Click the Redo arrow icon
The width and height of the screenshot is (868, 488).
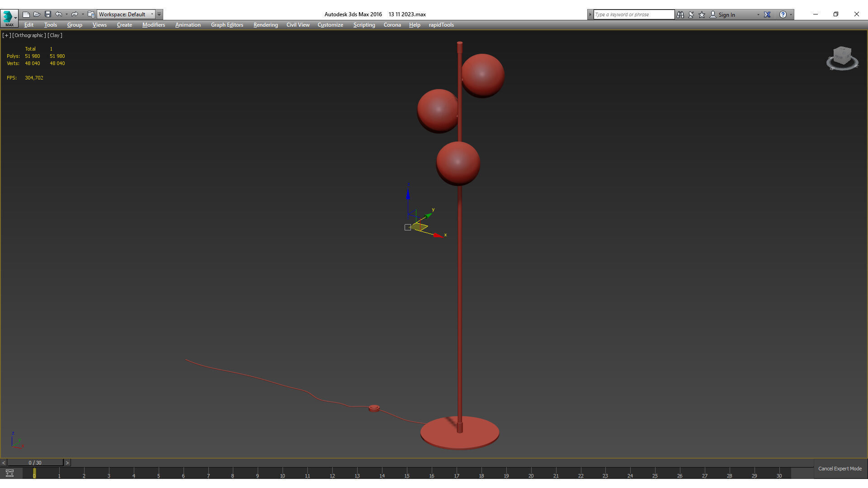75,14
